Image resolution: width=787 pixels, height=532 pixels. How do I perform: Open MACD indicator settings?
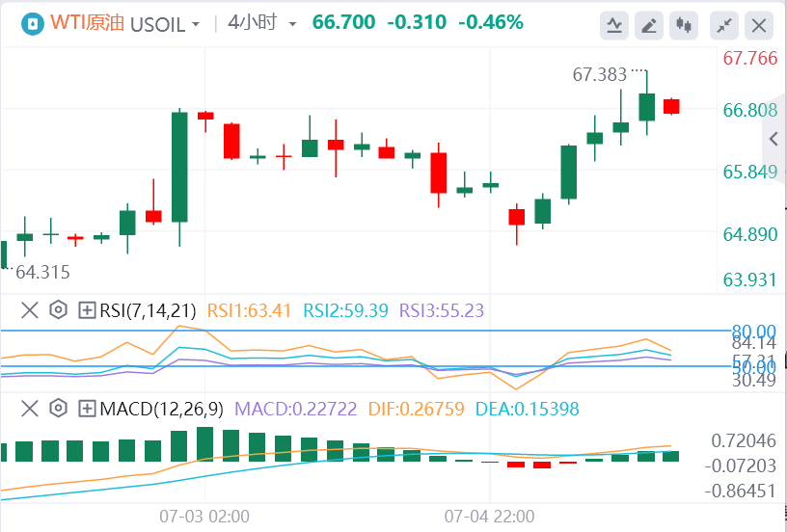pos(58,409)
